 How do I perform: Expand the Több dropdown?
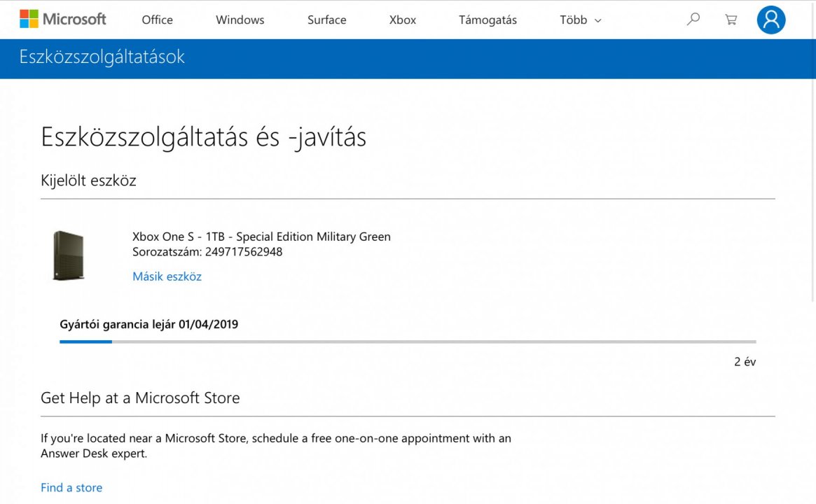point(581,20)
